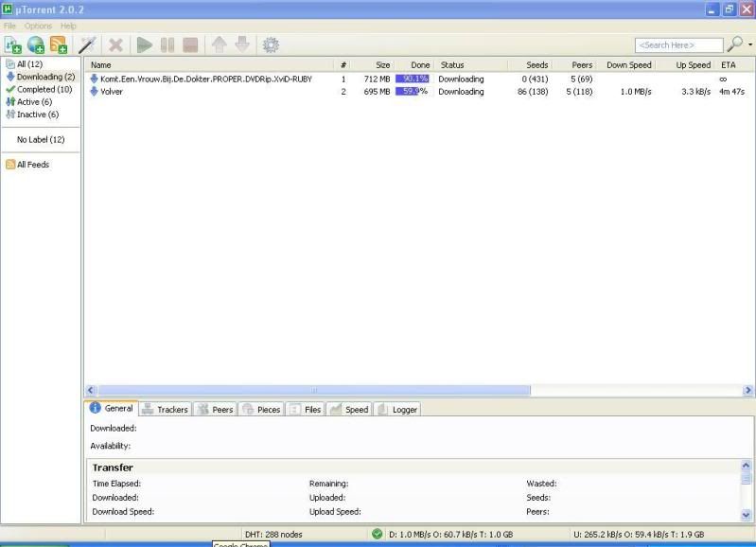This screenshot has width=756, height=547.
Task: Open the Create New Torrent wand icon
Action: [x=87, y=45]
